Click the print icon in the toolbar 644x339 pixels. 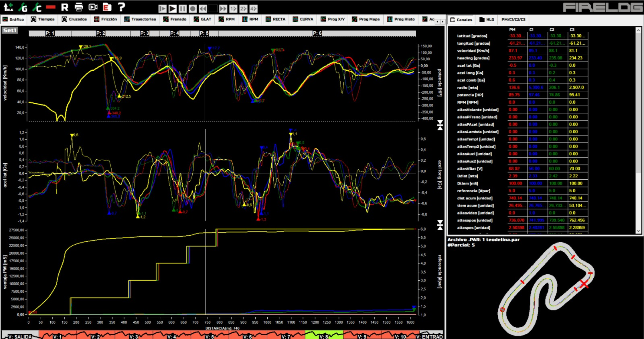coord(79,7)
